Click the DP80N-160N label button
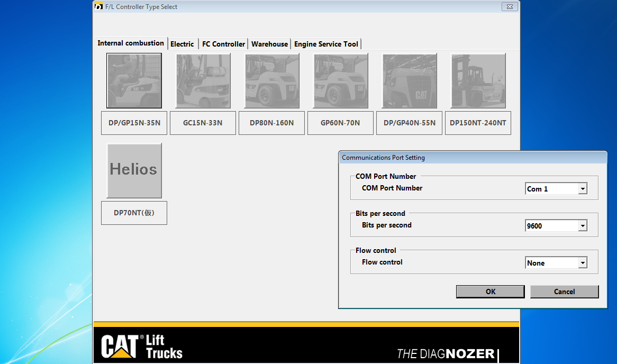 272,123
